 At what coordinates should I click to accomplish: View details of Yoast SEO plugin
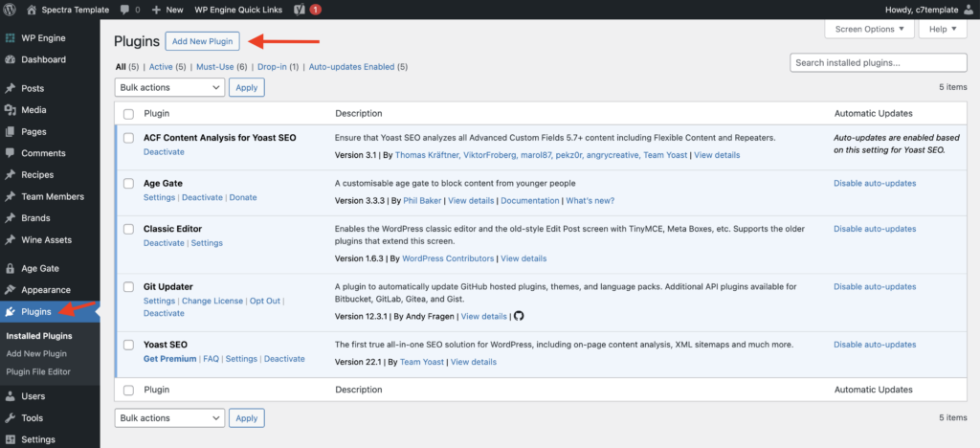pos(474,362)
